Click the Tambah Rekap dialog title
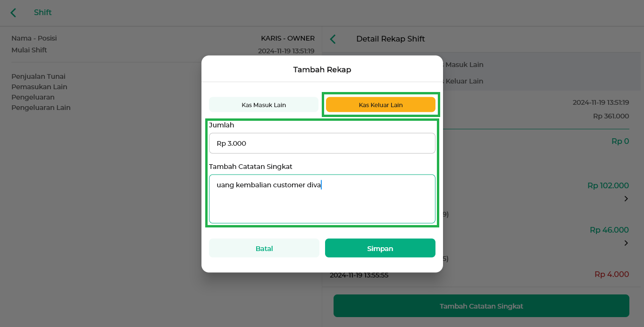 pos(322,70)
